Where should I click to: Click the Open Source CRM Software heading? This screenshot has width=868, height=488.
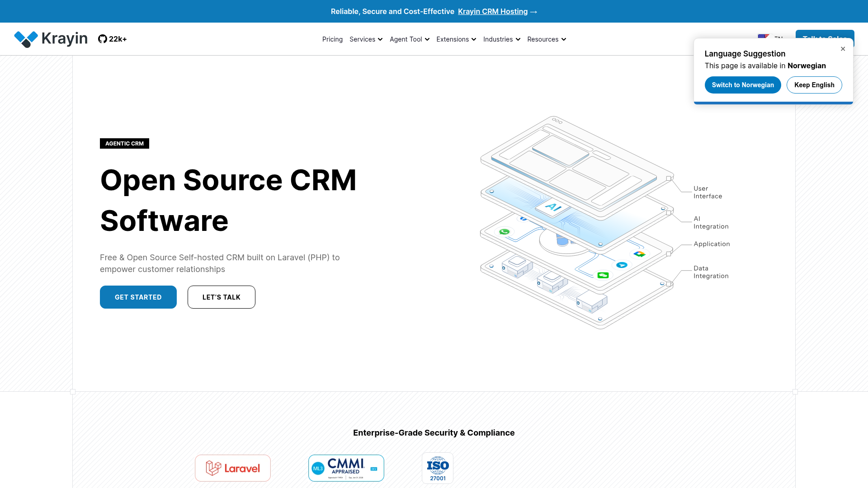[x=228, y=200]
